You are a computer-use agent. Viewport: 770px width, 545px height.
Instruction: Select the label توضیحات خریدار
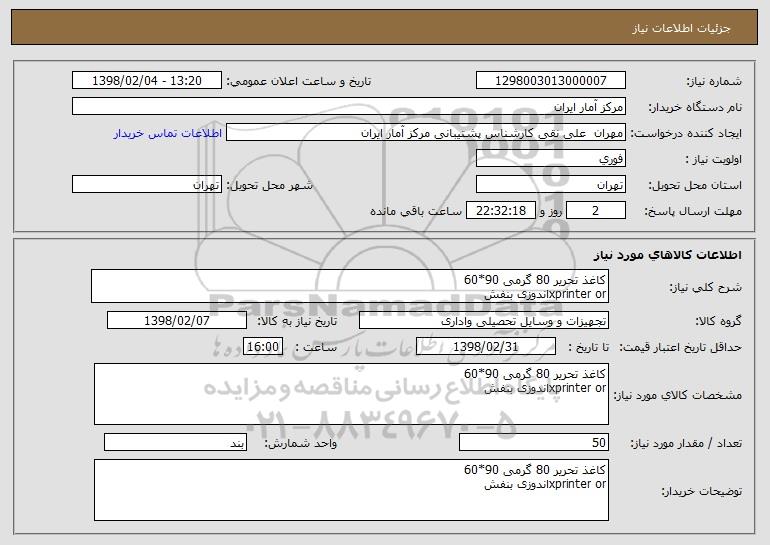point(701,491)
